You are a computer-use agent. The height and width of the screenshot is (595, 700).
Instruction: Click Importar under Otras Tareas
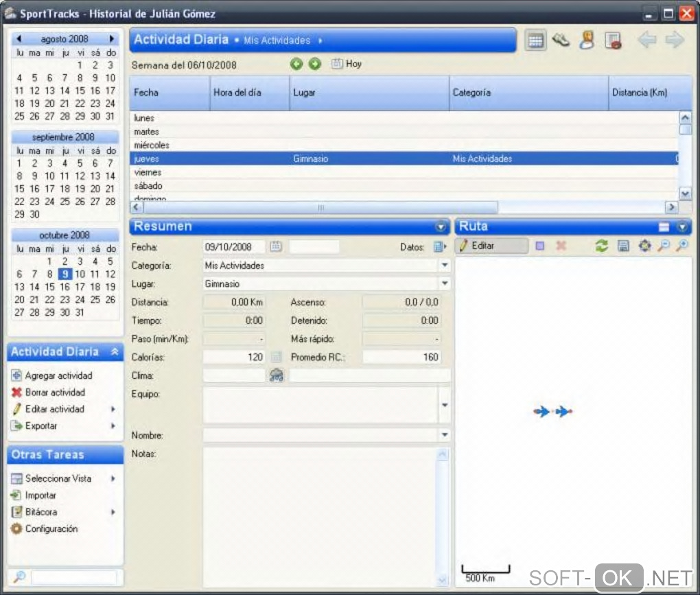[x=34, y=495]
